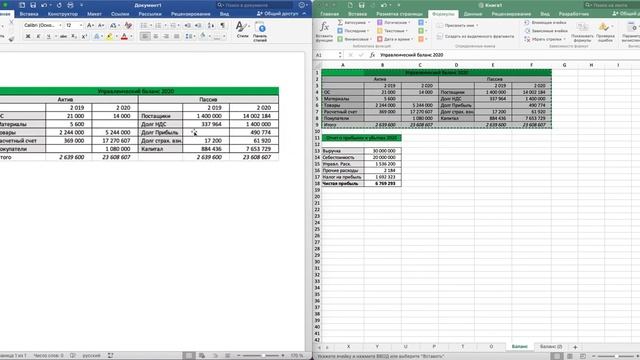This screenshot has height=360, width=640.
Task: Open the Вставка tab in Word
Action: (x=29, y=14)
